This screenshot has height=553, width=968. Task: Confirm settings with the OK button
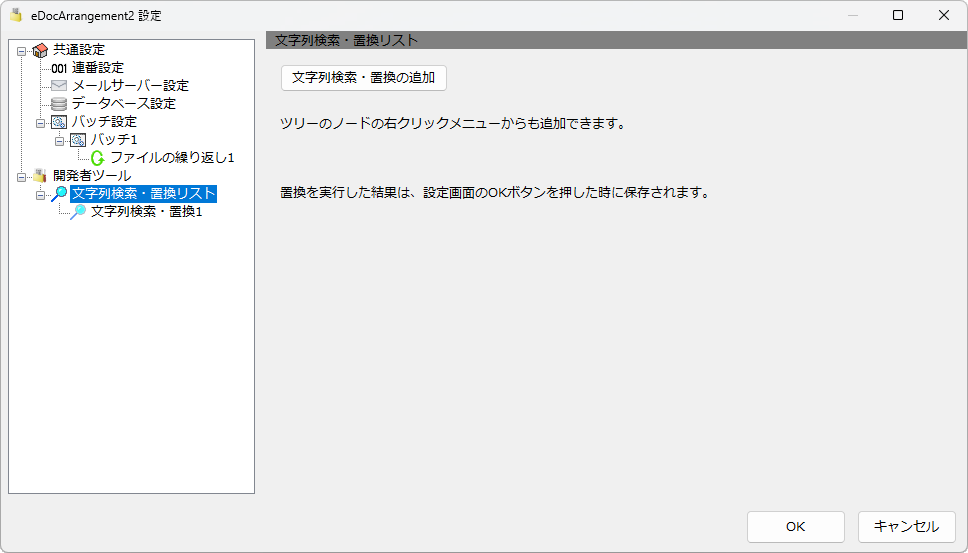click(795, 526)
